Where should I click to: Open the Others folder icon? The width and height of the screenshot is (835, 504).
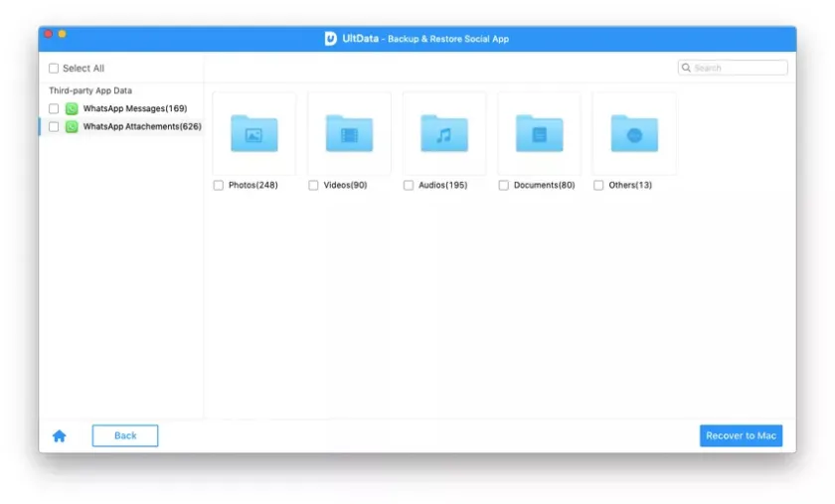[x=634, y=133]
